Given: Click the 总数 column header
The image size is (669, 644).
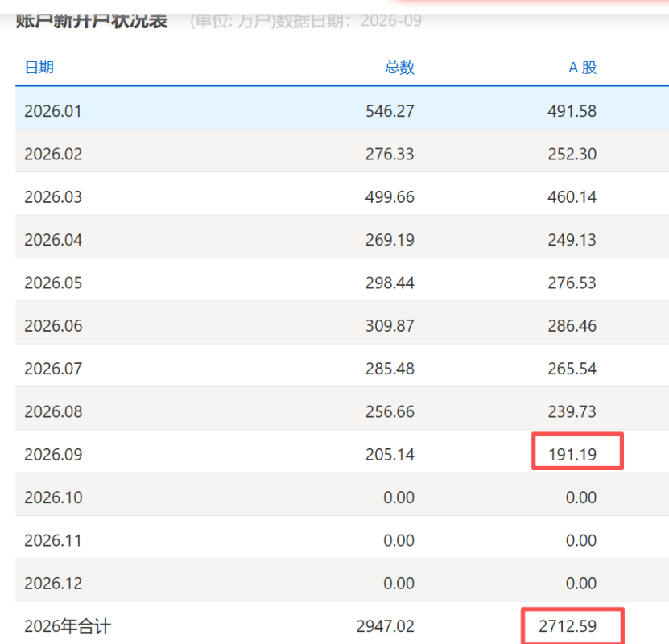Looking at the screenshot, I should pos(399,68).
